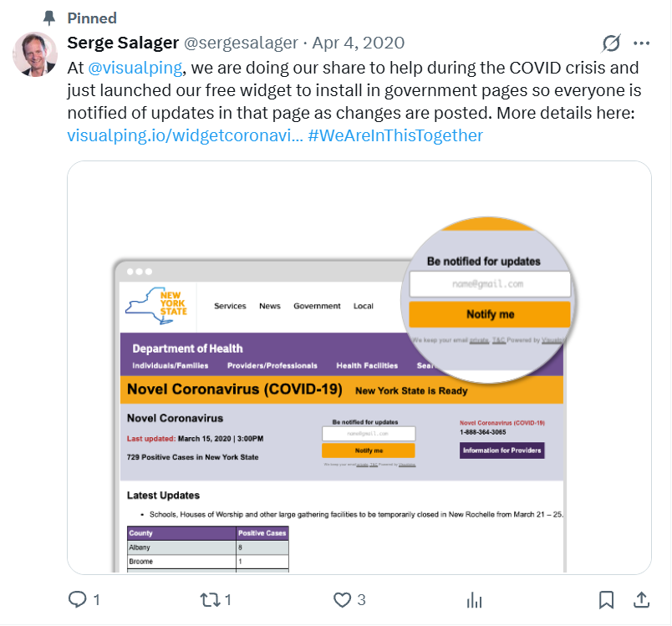Click the Grok slashed-circle icon
Screen dimensions: 672x626
pos(611,43)
